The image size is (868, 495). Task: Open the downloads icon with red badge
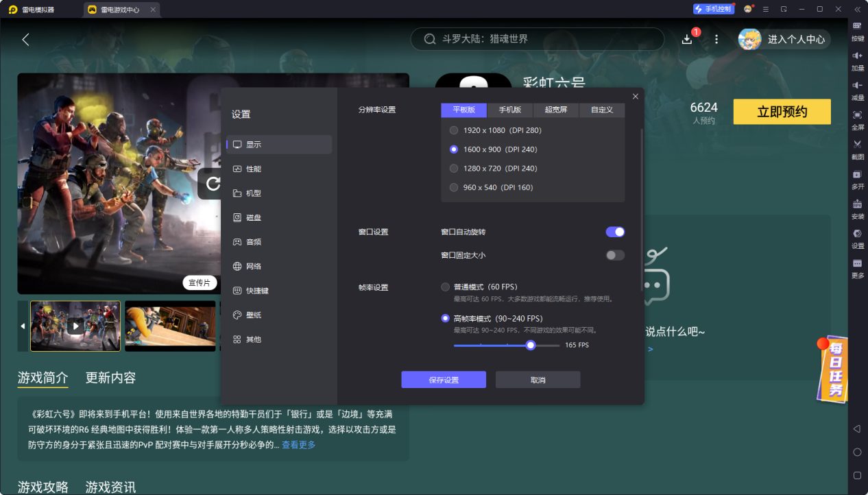[x=688, y=39]
